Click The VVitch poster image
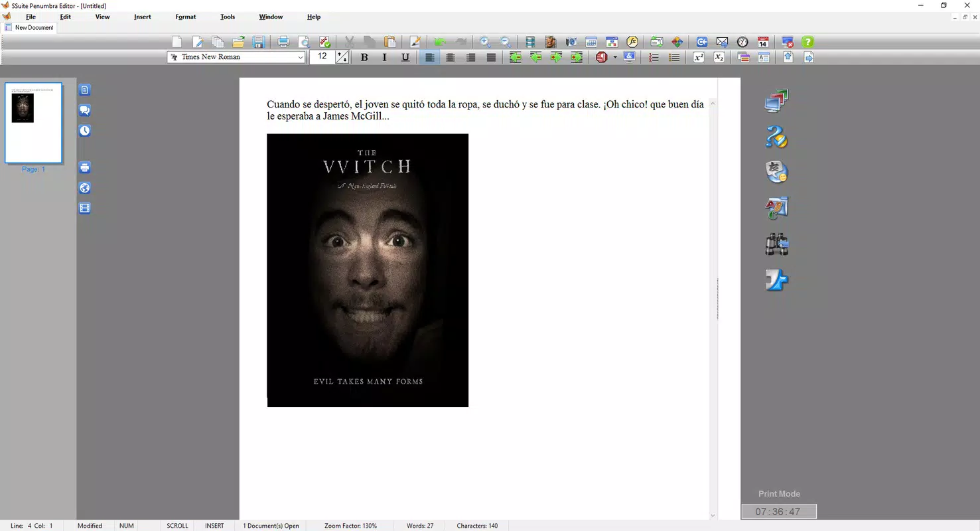980x531 pixels. [x=368, y=270]
